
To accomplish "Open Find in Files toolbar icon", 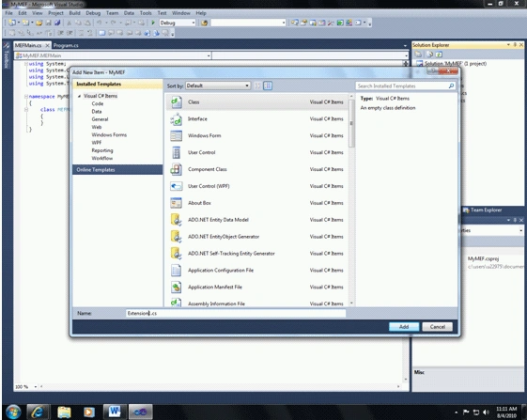I will click(204, 23).
